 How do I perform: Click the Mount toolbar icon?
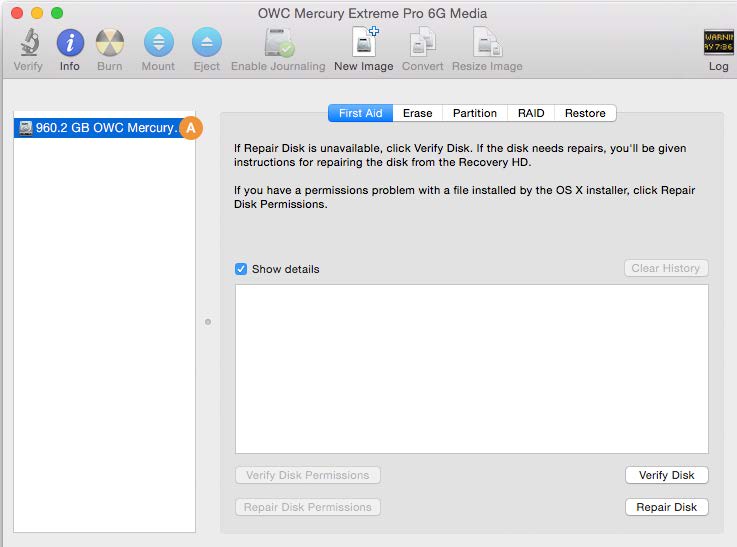point(158,43)
